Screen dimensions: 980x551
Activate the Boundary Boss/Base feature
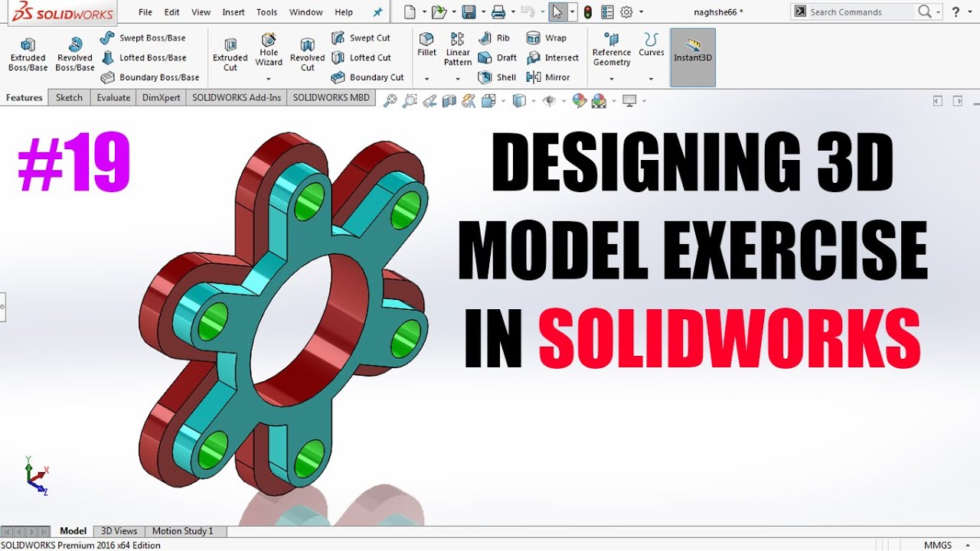(150, 77)
